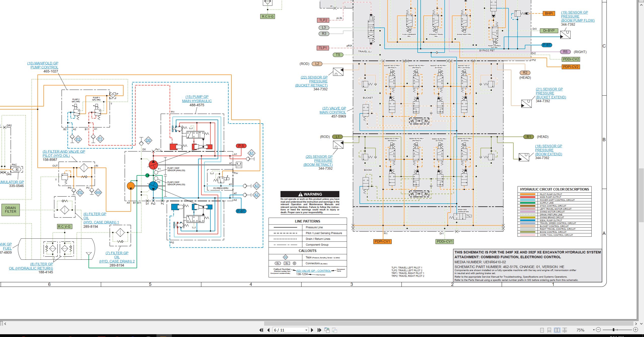Screen dimensions: 644x337
Task: Zoom out with the minus button
Action: point(598,330)
